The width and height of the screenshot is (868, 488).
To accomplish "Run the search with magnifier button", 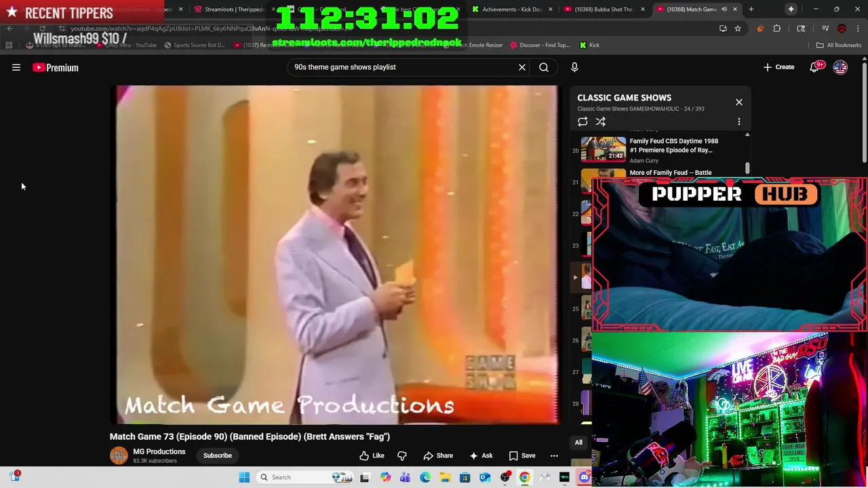I will [544, 67].
